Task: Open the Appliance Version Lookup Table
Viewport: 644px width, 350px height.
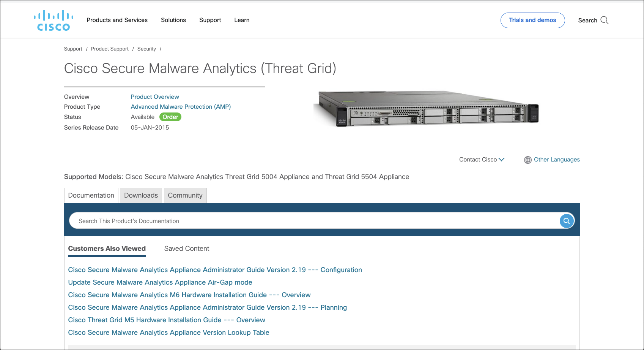Action: click(168, 333)
